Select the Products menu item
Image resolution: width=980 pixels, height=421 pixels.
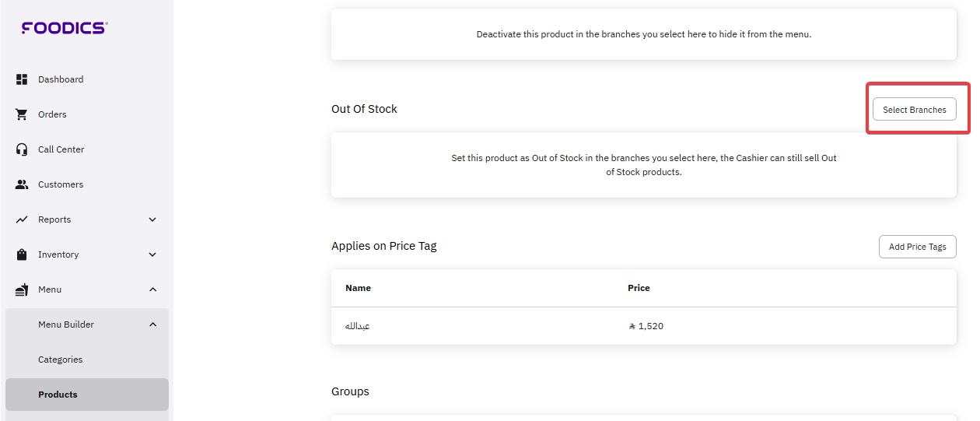(x=58, y=395)
